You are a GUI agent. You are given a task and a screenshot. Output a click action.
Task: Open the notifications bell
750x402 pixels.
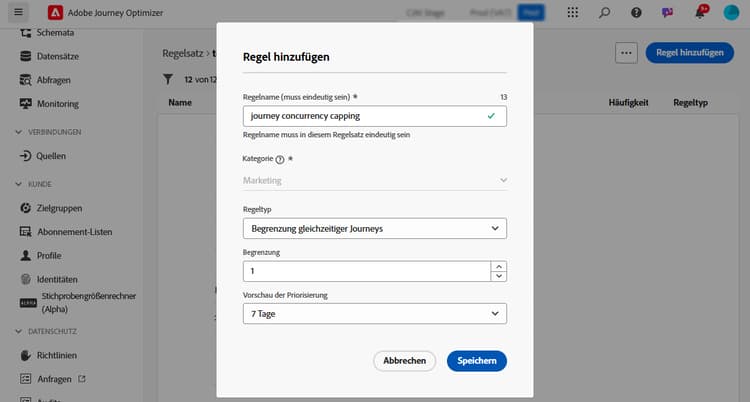[700, 12]
